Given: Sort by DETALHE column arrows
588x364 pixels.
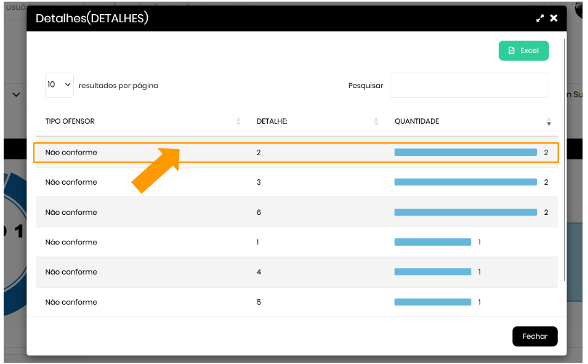Looking at the screenshot, I should 376,122.
